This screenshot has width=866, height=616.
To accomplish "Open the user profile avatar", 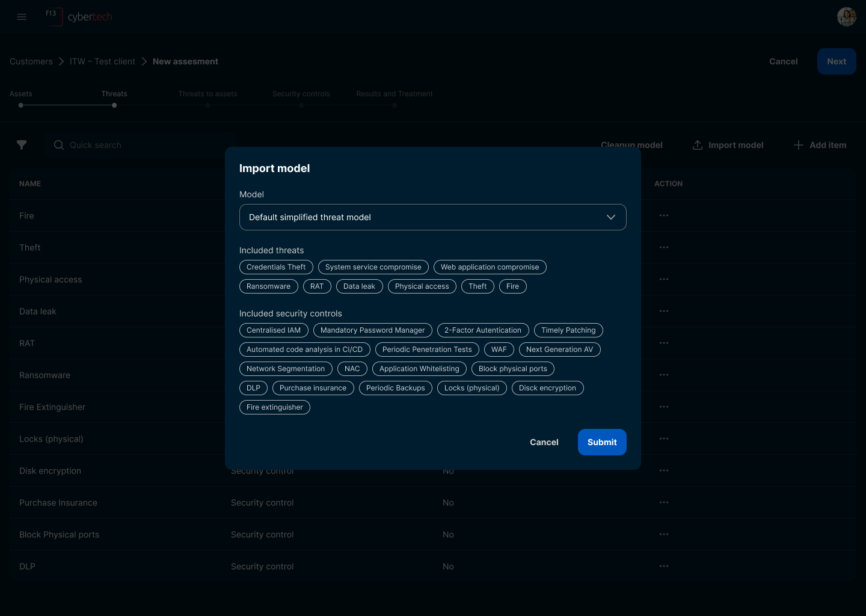I will [846, 17].
